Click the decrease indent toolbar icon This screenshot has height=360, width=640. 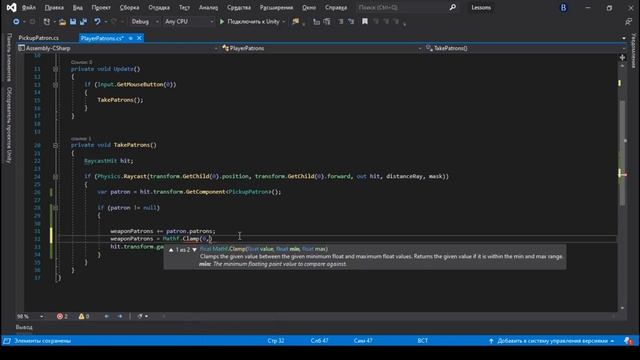coord(340,22)
